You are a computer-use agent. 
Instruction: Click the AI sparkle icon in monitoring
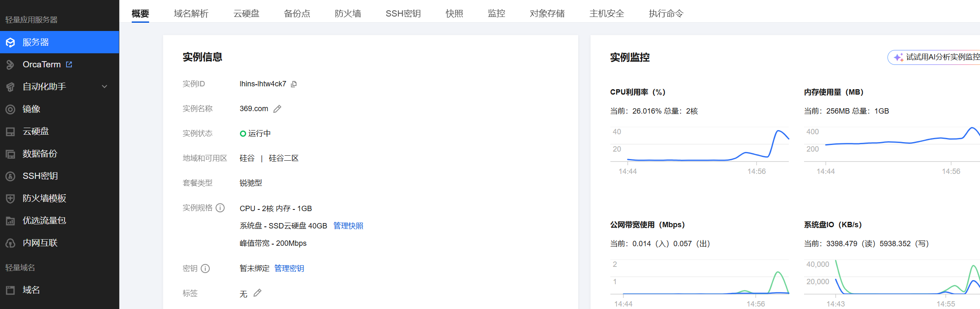898,57
